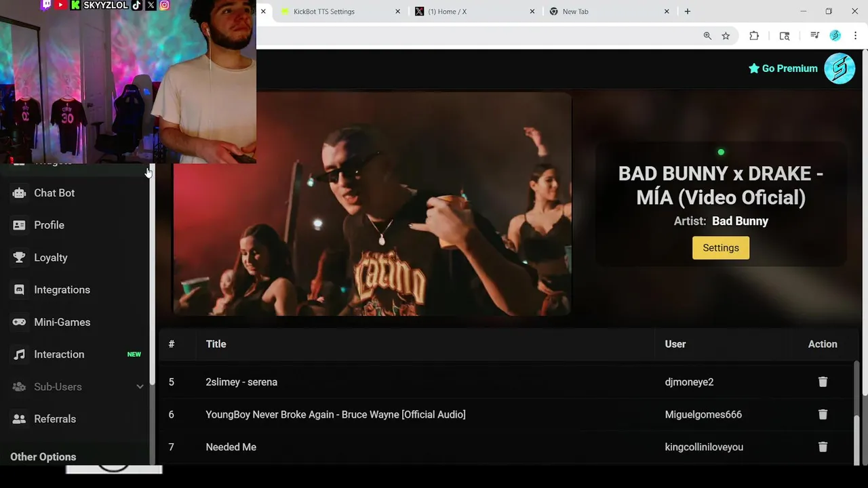Click username djmoneye2
Viewport: 868px width, 488px height.
689,382
